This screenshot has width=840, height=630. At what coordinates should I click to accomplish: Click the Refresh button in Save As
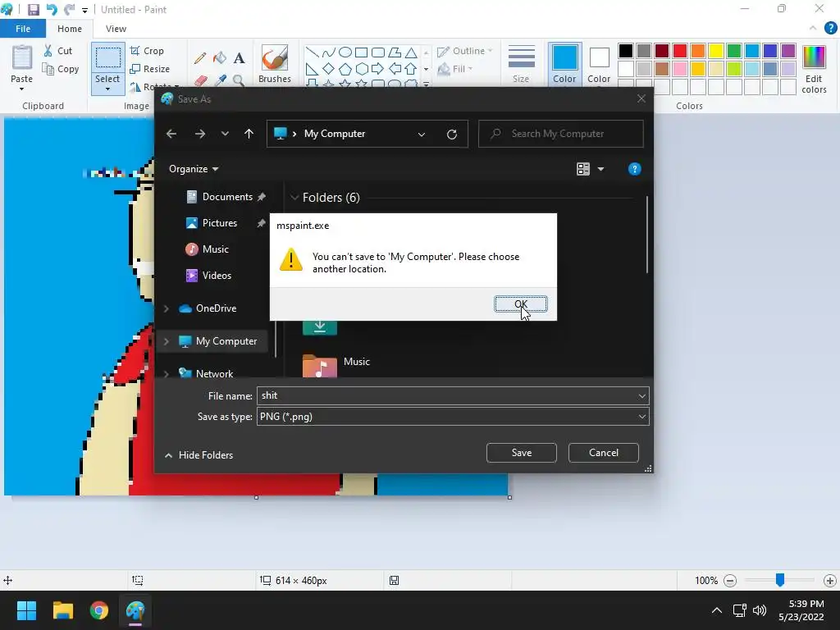coord(452,134)
